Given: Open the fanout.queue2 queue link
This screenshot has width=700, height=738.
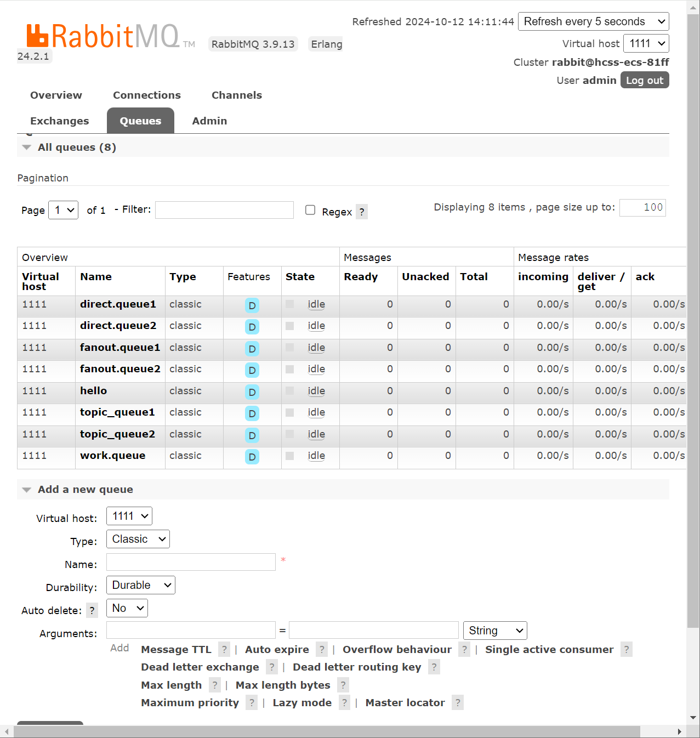Looking at the screenshot, I should click(120, 369).
